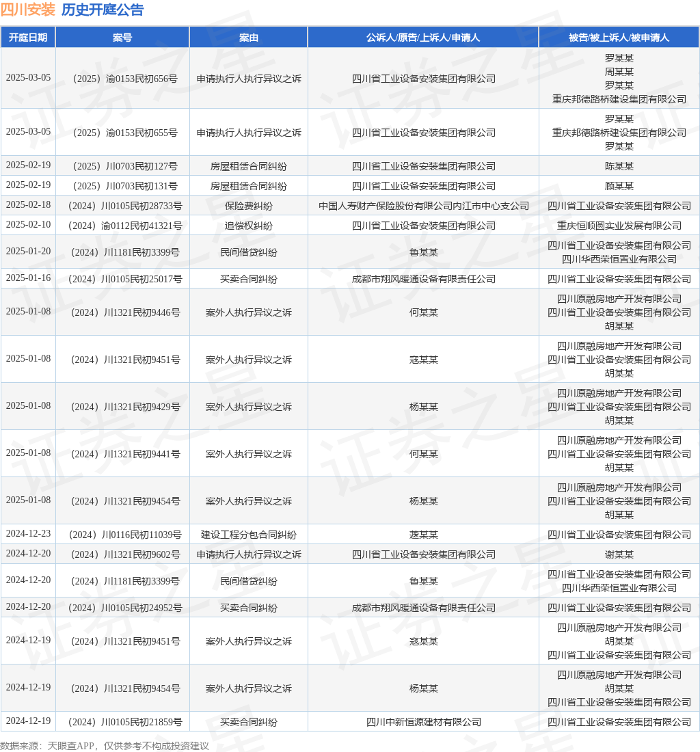Click plaintiff 中国人寿财产保险股份有限公司内江市中心支公司

(423, 206)
